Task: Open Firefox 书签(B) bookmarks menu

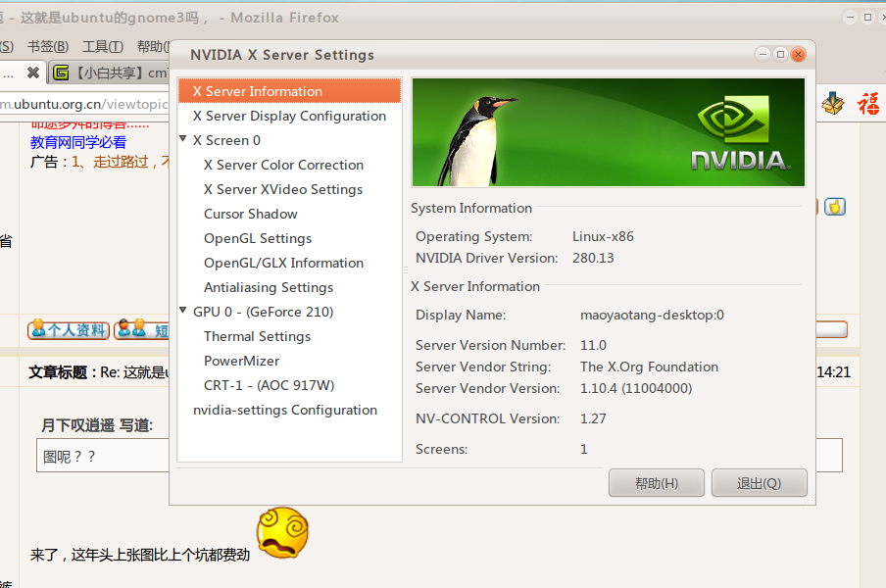Action: (47, 46)
